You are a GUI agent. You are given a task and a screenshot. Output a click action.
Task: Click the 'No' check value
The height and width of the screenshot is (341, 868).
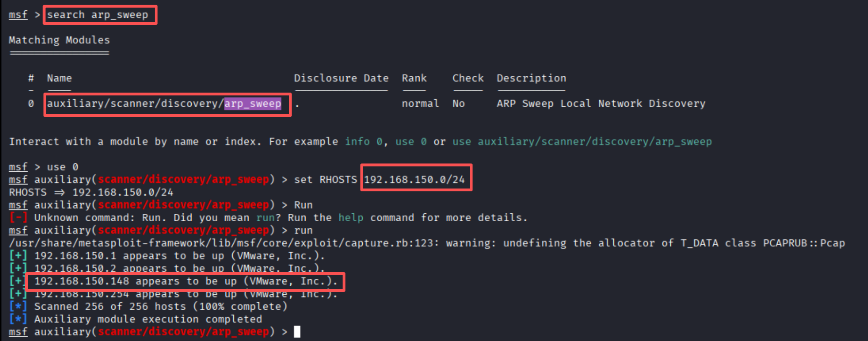[x=459, y=103]
